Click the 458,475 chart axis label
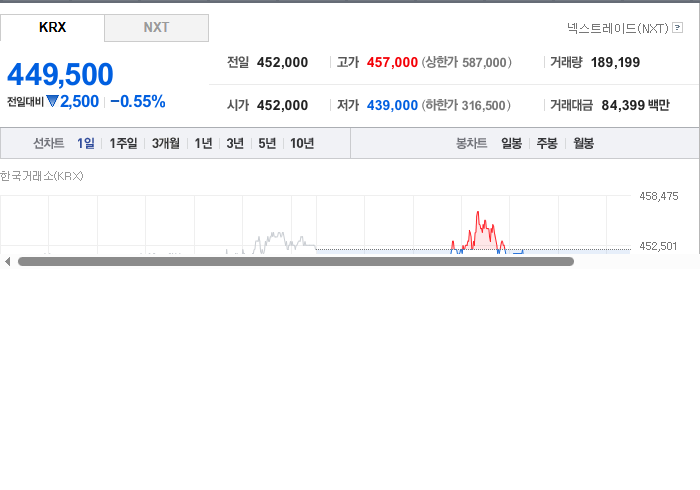Screen dimensions: 700x490 (x=658, y=196)
